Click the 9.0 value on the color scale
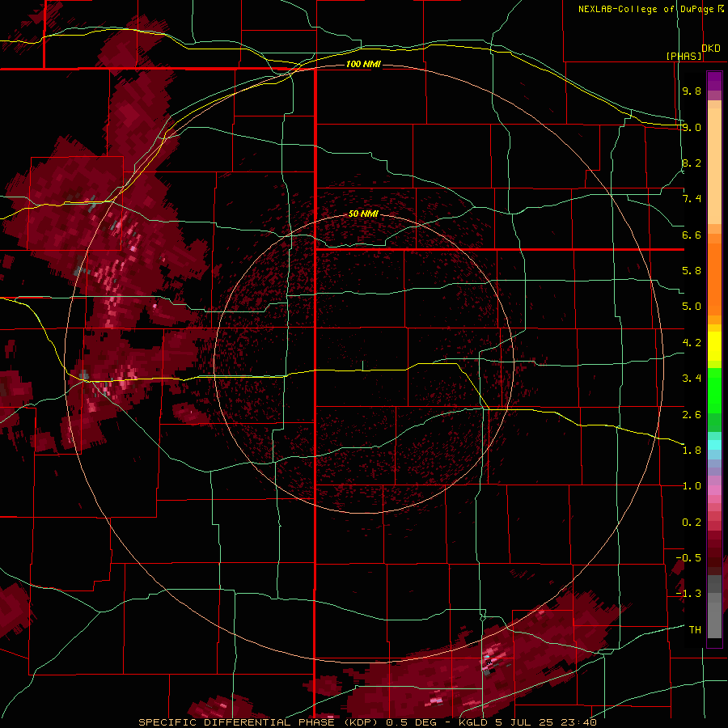Viewport: 728px width, 728px height. click(x=692, y=127)
